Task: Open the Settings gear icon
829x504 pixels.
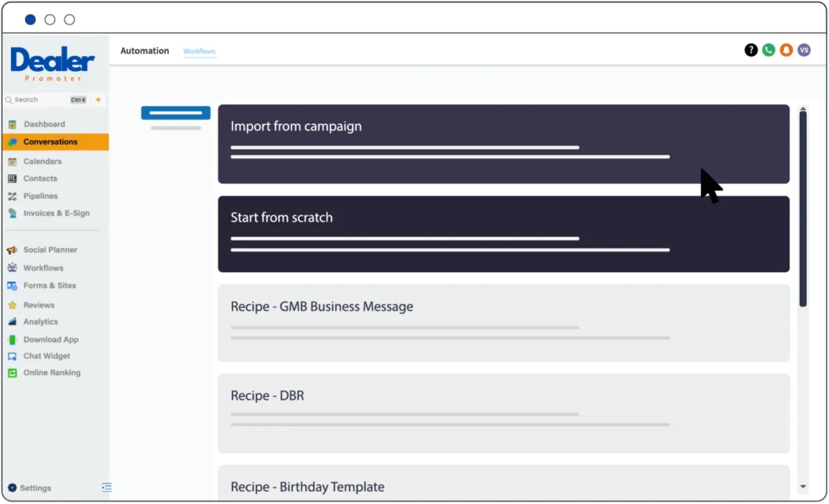Action: (x=12, y=488)
